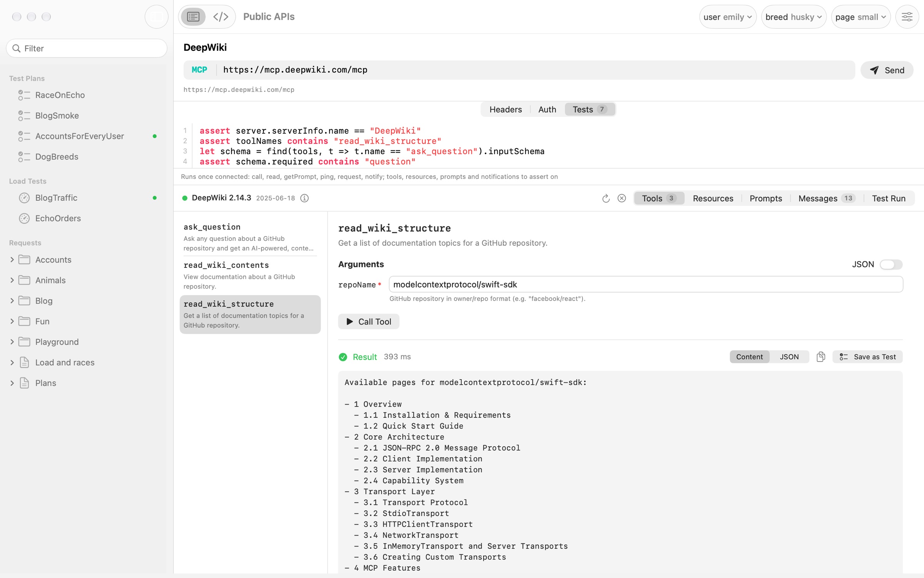Toggle the JSON arguments switch

pyautogui.click(x=891, y=264)
